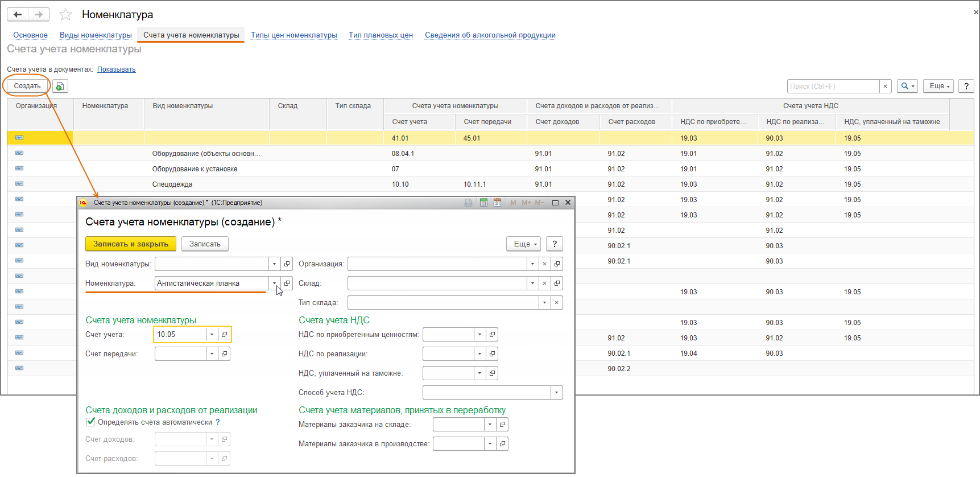
Task: Switch to Виды номенклатуры tab
Action: (x=96, y=35)
